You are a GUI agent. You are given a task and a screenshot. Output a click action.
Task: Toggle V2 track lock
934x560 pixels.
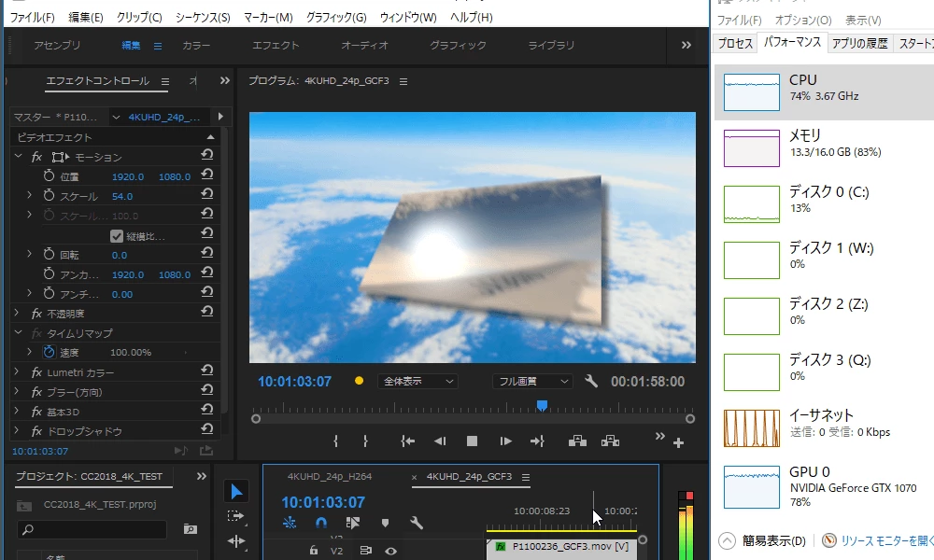coord(313,551)
